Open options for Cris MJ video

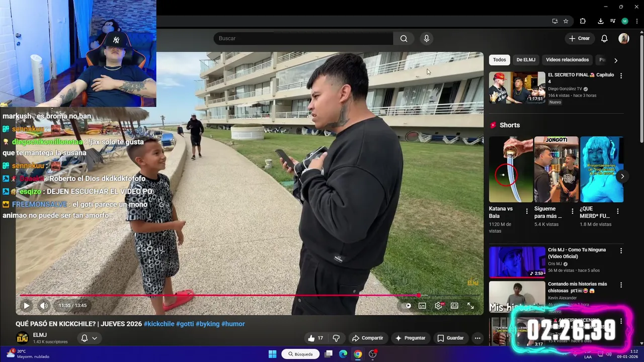coord(621,250)
